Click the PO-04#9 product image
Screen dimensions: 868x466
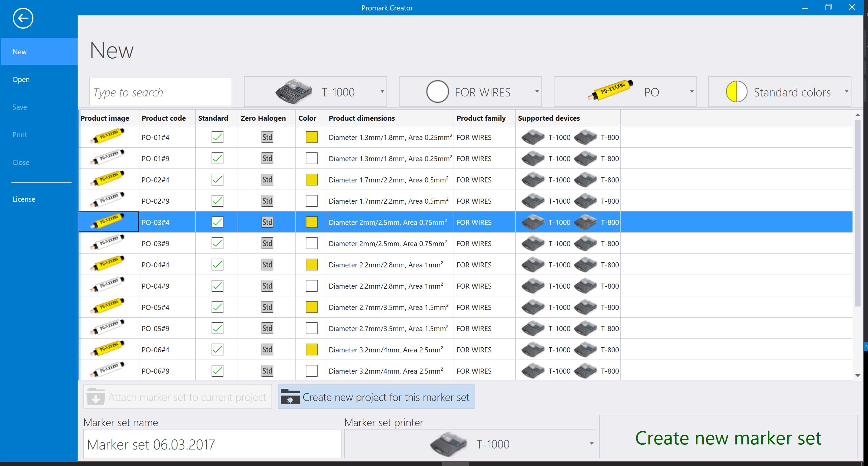tap(107, 285)
